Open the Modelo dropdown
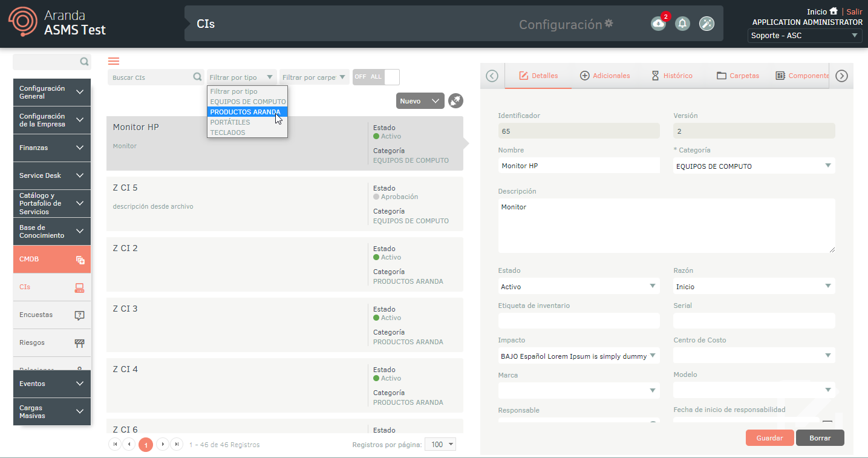 pyautogui.click(x=754, y=390)
